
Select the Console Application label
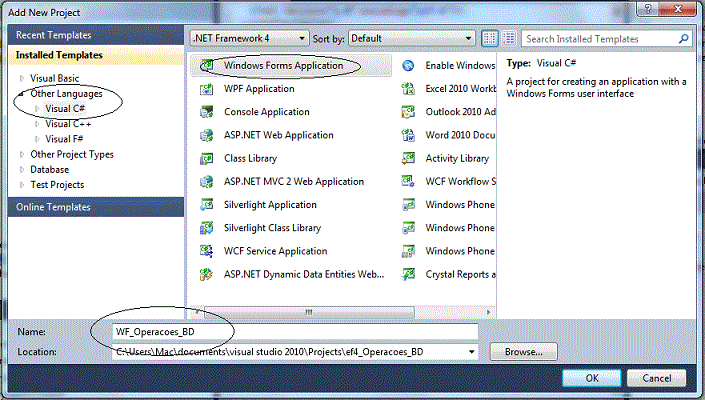pyautogui.click(x=267, y=112)
